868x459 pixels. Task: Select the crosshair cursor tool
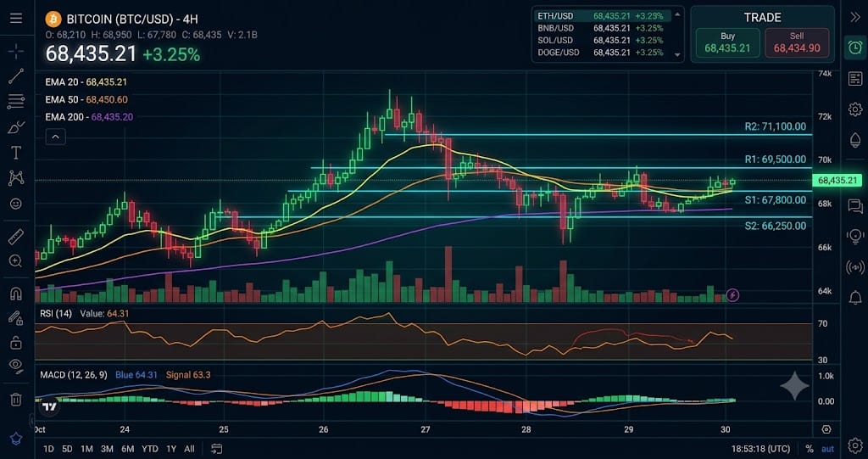pos(16,52)
